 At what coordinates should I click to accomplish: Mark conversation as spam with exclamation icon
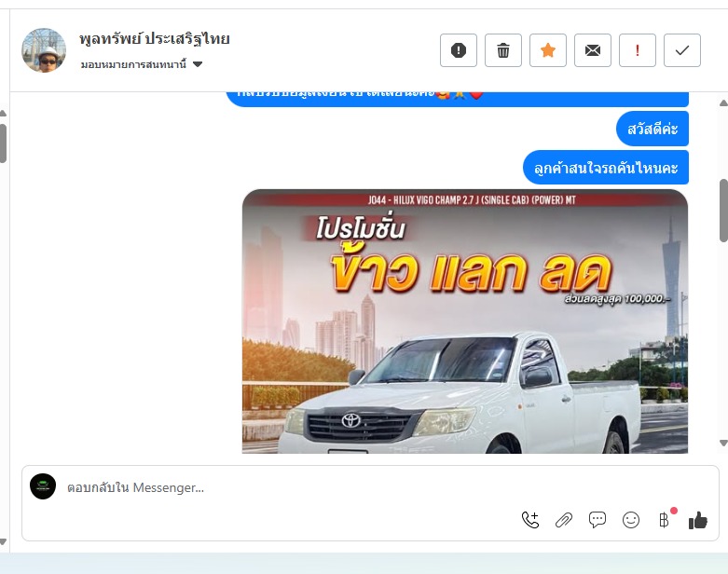tap(459, 50)
